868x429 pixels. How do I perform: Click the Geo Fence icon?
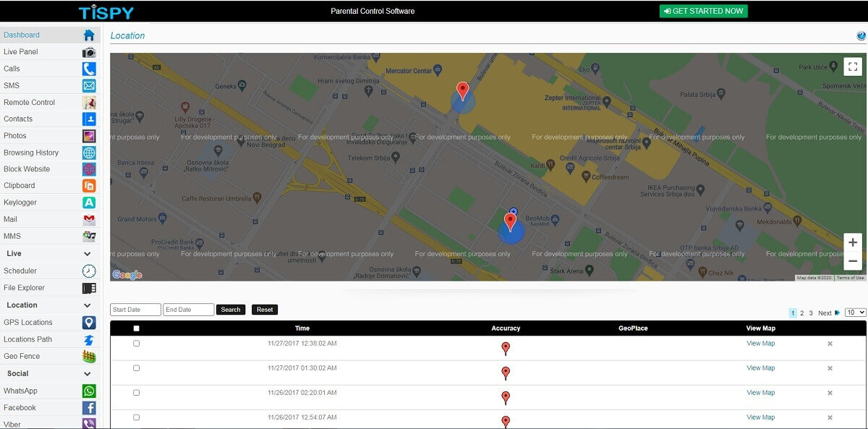pyautogui.click(x=88, y=356)
